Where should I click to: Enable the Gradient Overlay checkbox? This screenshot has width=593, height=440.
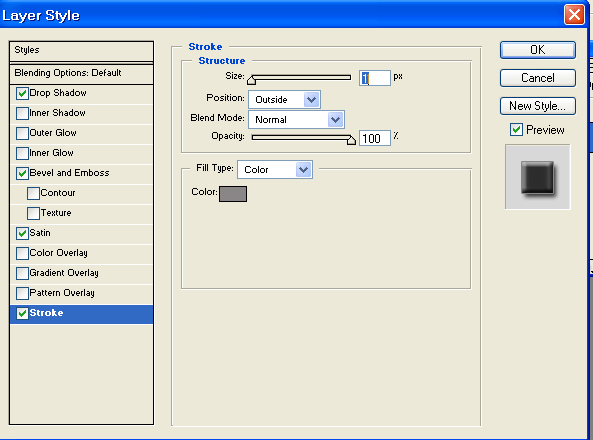pyautogui.click(x=22, y=273)
